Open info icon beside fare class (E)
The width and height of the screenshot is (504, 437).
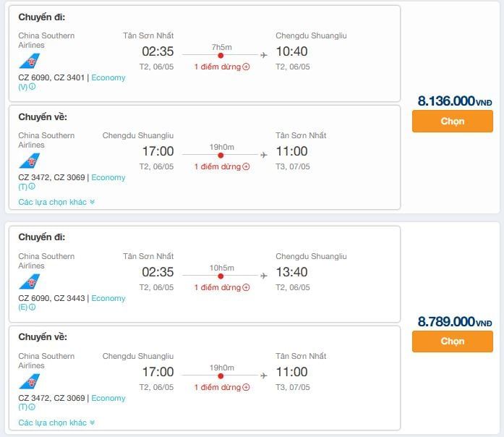(x=32, y=307)
